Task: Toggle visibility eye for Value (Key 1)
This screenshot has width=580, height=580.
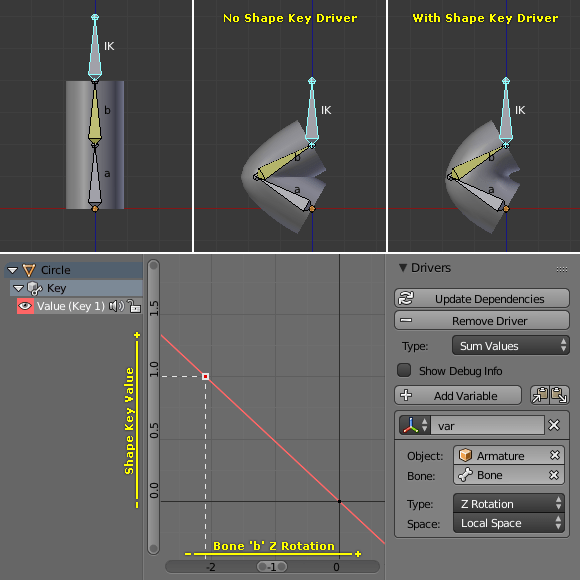Action: click(x=25, y=306)
